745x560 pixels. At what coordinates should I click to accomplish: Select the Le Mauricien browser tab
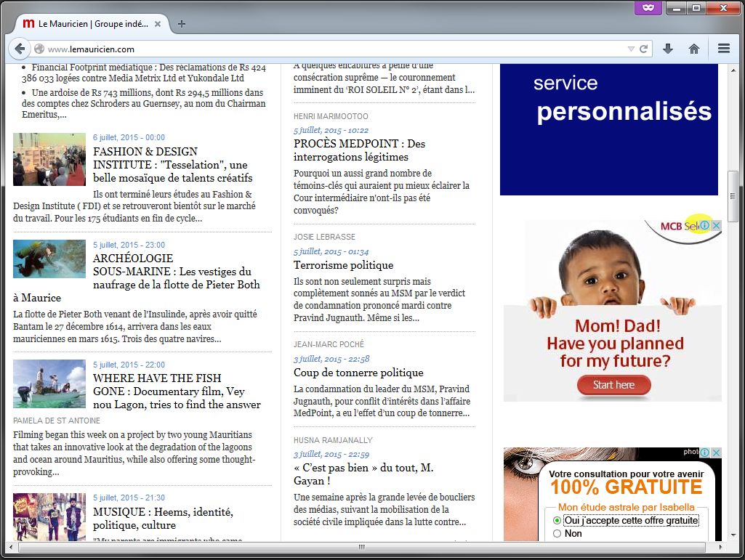coord(93,24)
